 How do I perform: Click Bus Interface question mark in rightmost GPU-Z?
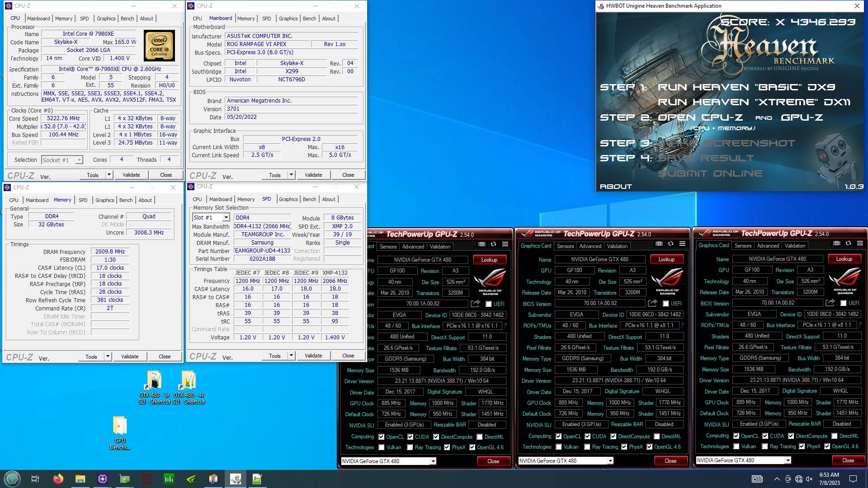point(860,325)
